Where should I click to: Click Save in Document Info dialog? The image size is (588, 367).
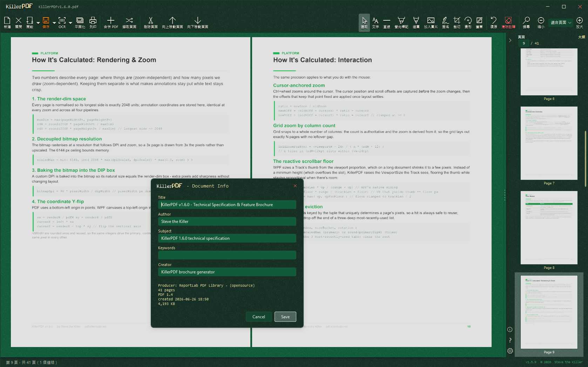point(285,317)
